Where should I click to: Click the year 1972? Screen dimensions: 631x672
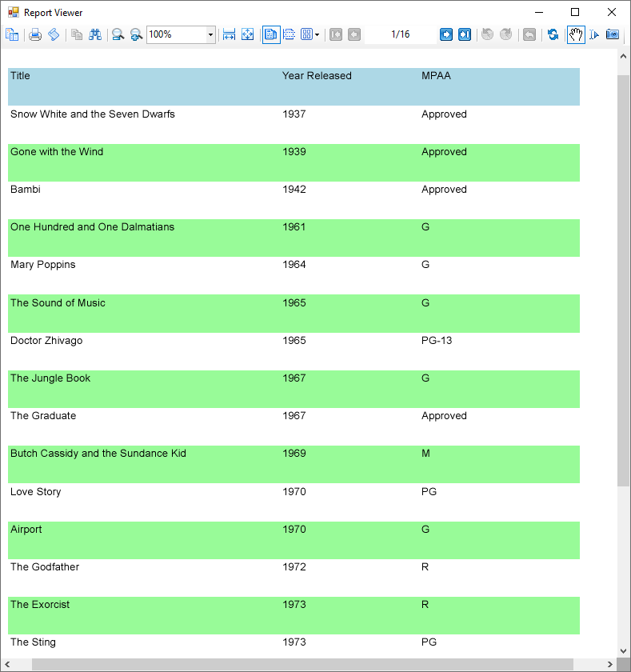click(x=294, y=567)
